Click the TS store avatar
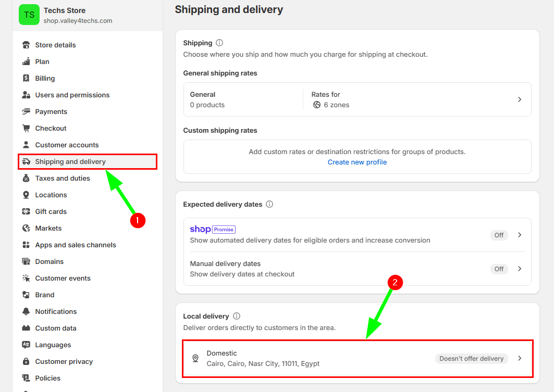The image size is (554, 392). [x=29, y=15]
